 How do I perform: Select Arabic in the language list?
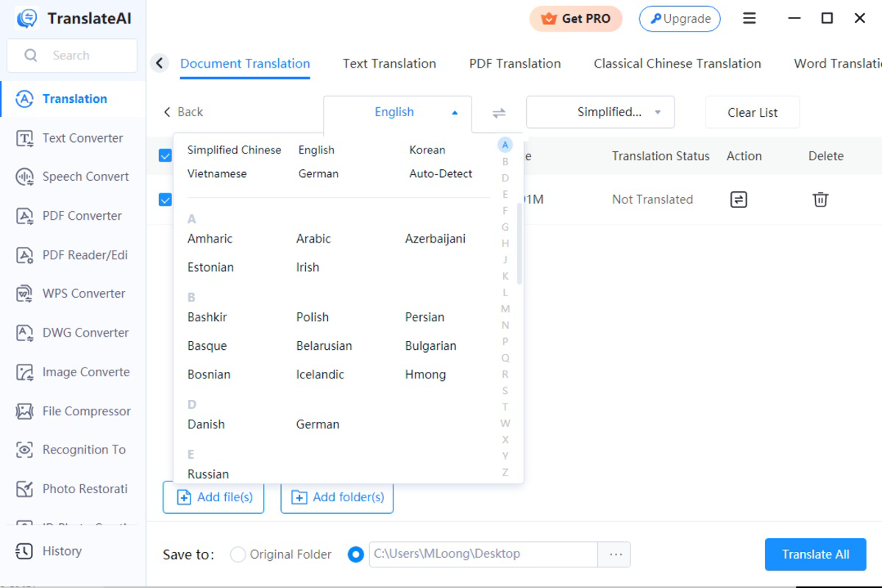313,239
